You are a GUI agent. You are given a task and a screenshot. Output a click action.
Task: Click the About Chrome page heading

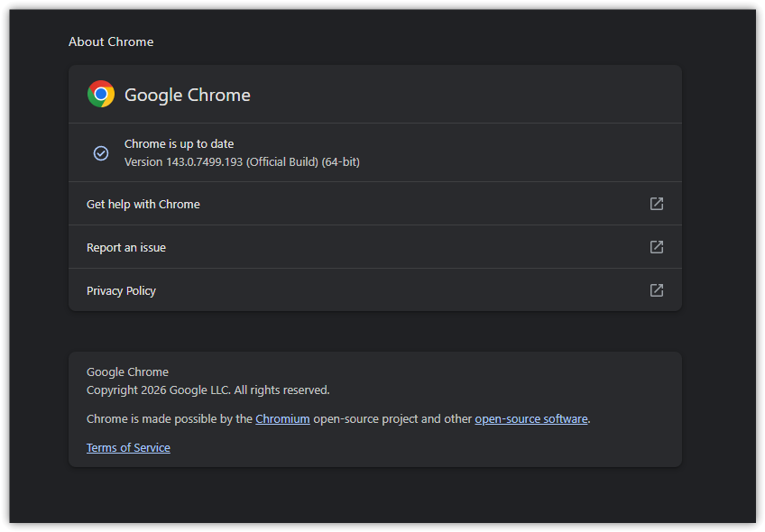(111, 42)
